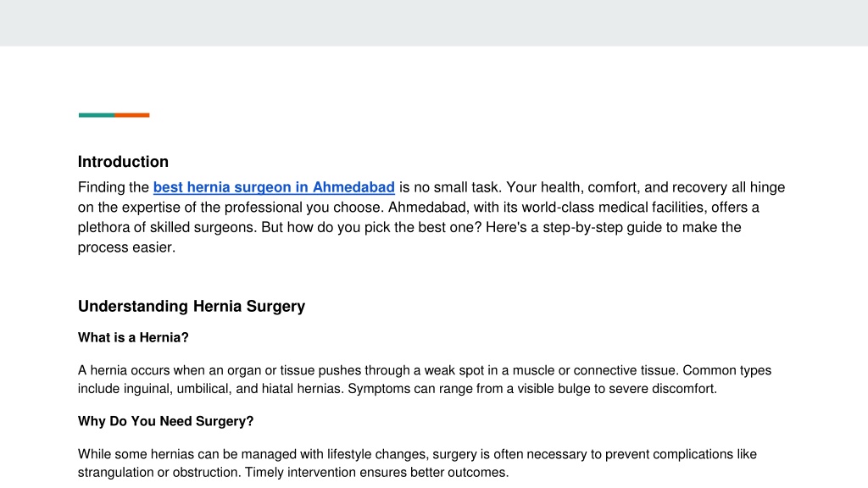Screen dimensions: 868x488
Task: Click the gray header band at the top
Action: click(x=434, y=23)
